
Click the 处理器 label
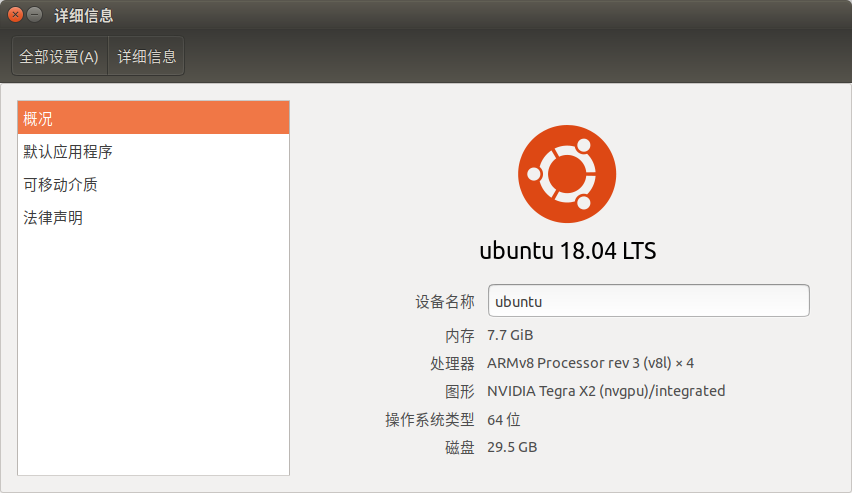[453, 363]
